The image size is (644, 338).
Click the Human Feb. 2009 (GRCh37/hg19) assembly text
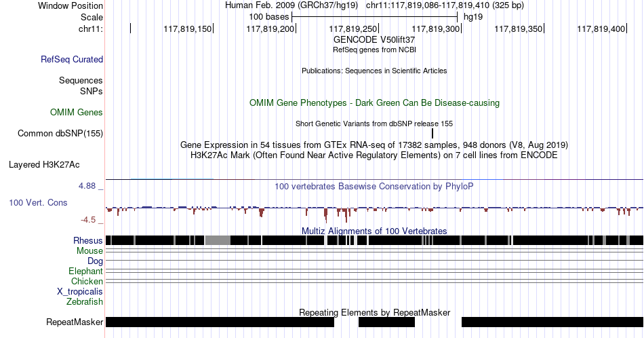click(x=291, y=5)
